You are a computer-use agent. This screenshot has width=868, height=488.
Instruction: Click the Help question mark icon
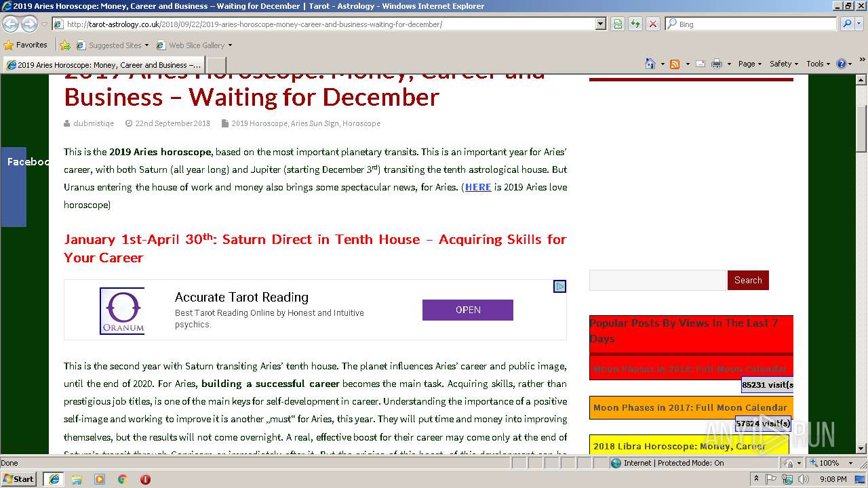842,64
